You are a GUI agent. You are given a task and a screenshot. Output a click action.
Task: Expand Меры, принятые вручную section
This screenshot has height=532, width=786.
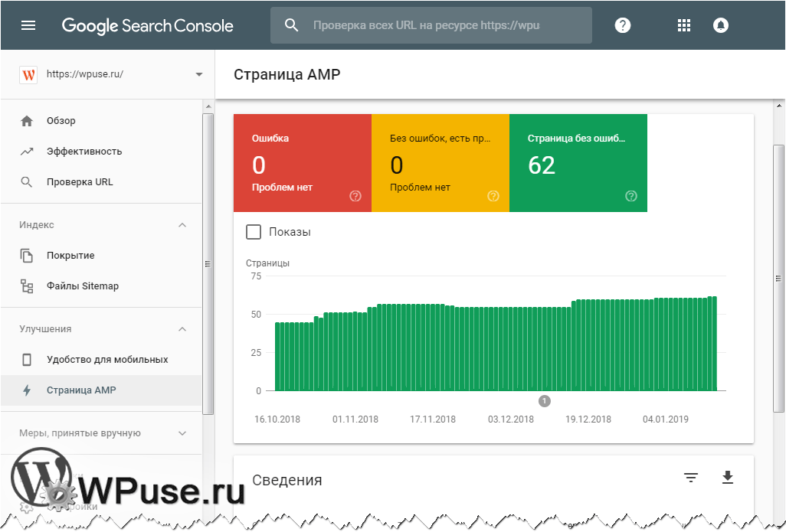point(182,433)
